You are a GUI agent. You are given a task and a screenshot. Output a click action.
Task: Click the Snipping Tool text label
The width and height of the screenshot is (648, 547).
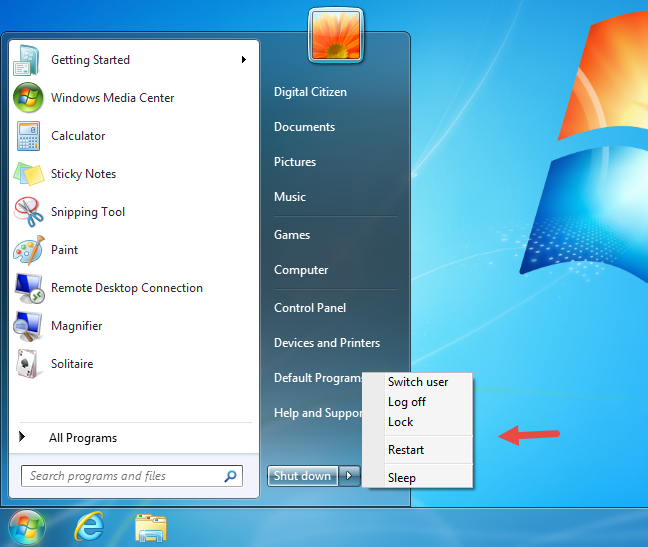click(x=88, y=212)
